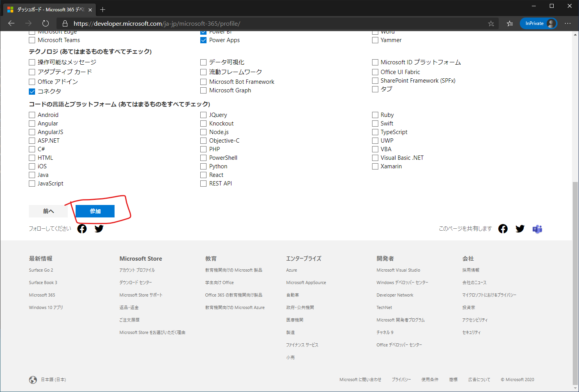Uncheck the コネクタ checkbox
This screenshot has width=579, height=392.
[32, 92]
